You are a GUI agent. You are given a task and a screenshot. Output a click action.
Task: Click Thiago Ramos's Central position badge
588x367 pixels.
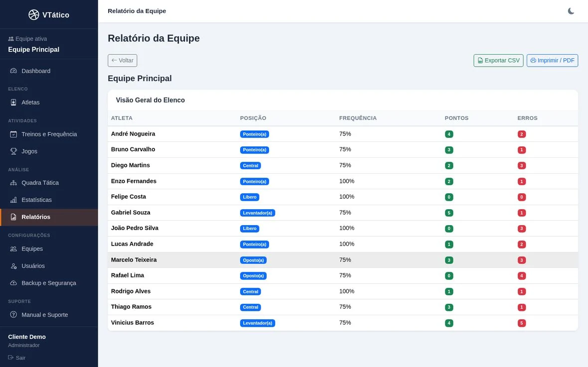[251, 307]
